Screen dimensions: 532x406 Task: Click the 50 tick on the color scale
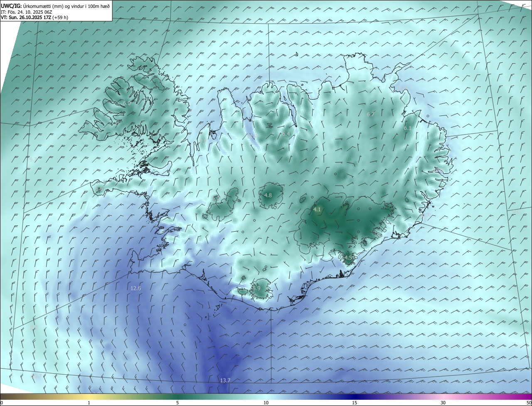(529, 403)
